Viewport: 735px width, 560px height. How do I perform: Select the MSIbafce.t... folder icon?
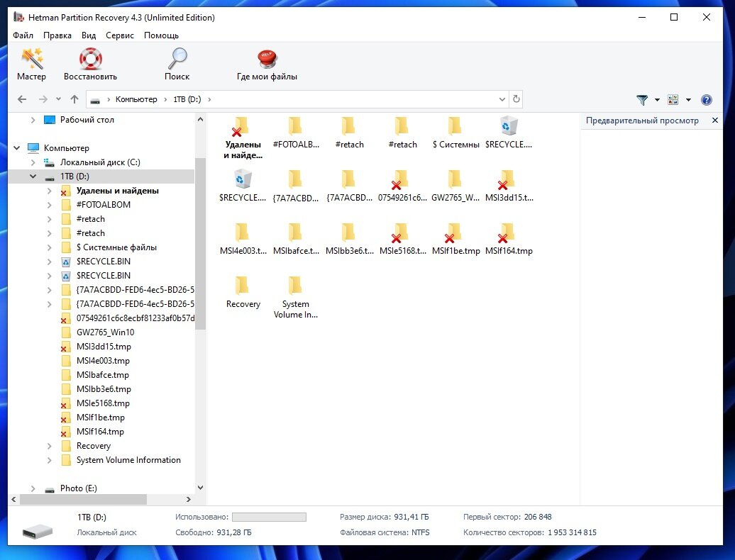coord(296,239)
